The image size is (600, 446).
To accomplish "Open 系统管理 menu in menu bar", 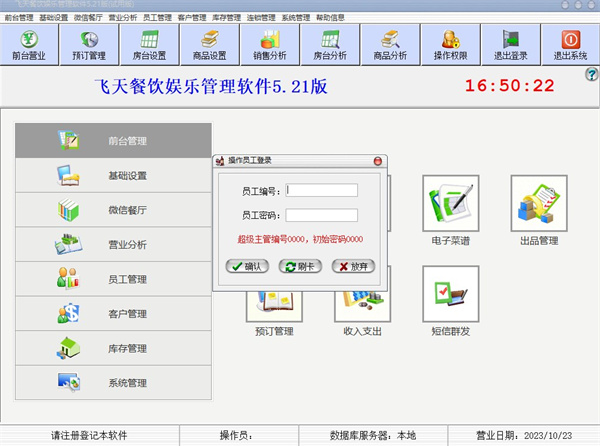I will pyautogui.click(x=296, y=18).
